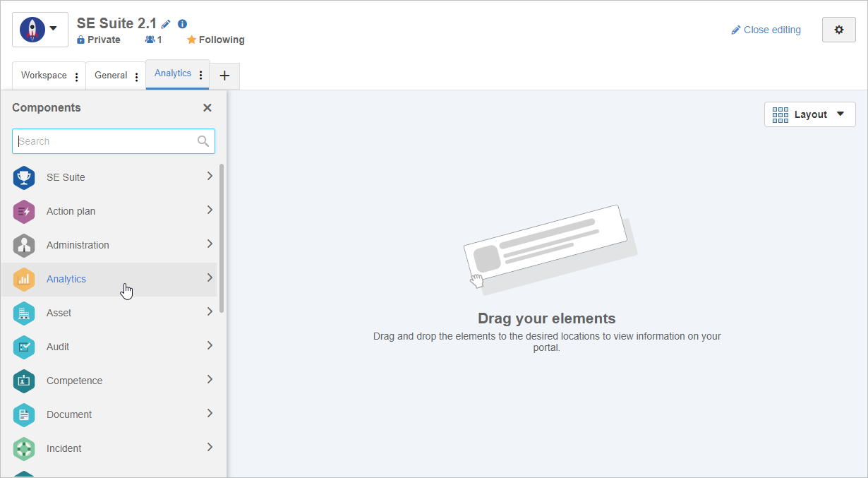
Task: Click the search magnifier icon
Action: 203,141
